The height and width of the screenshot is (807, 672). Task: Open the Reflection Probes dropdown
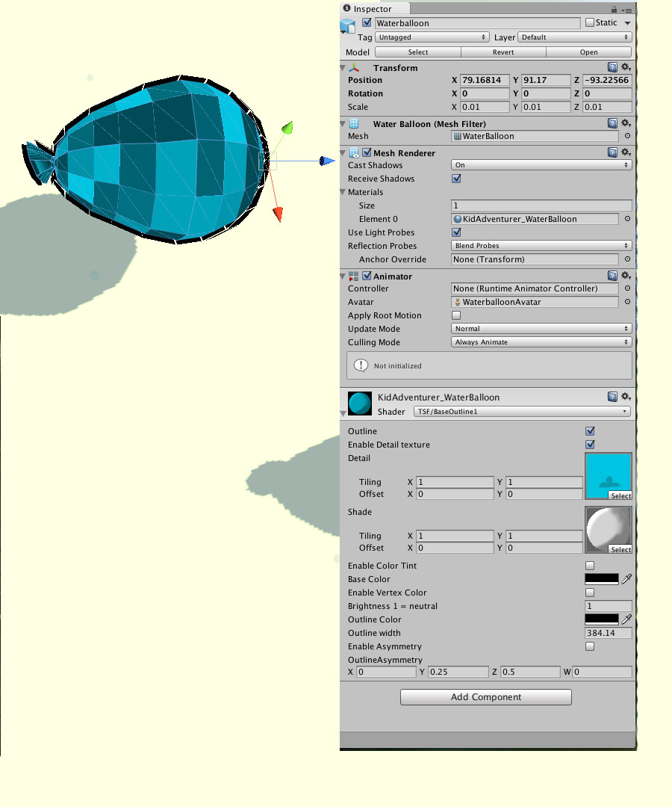click(541, 246)
